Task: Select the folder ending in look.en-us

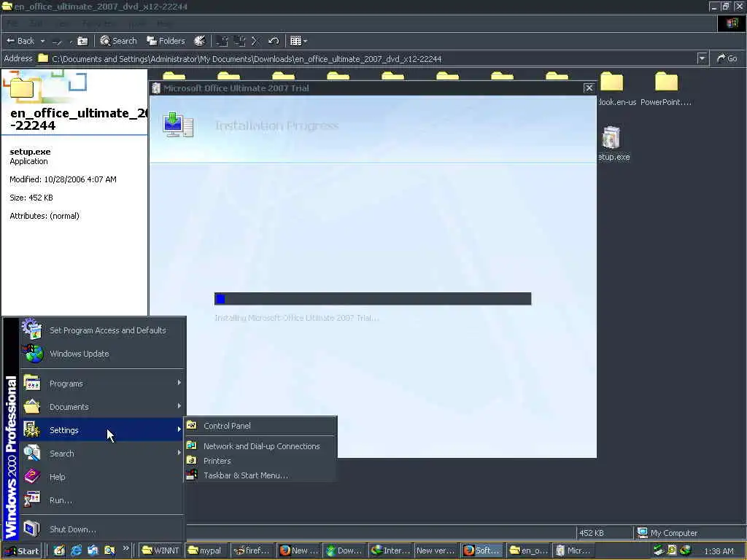Action: (612, 82)
